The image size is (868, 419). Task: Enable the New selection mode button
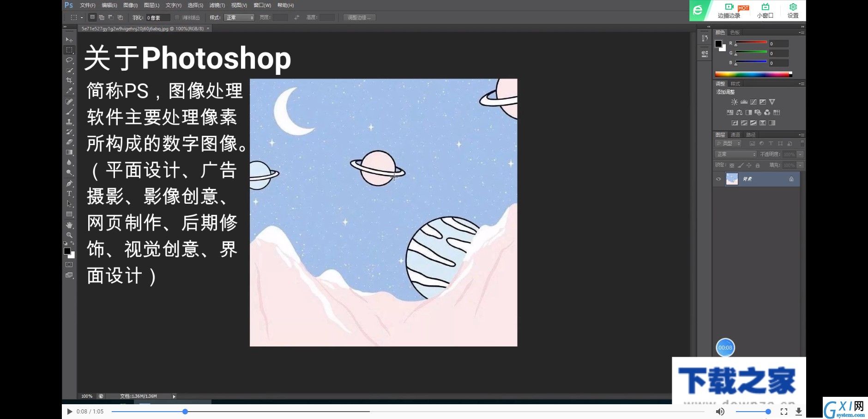coord(92,17)
